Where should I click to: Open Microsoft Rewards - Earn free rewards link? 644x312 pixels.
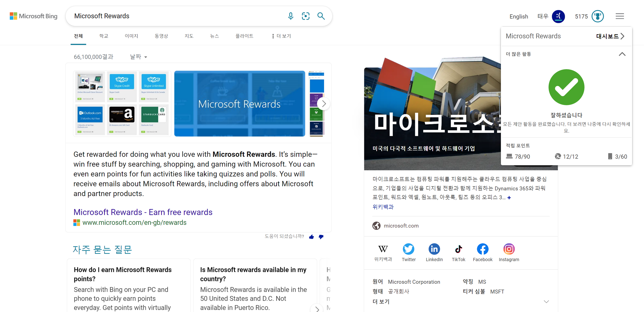pyautogui.click(x=143, y=212)
